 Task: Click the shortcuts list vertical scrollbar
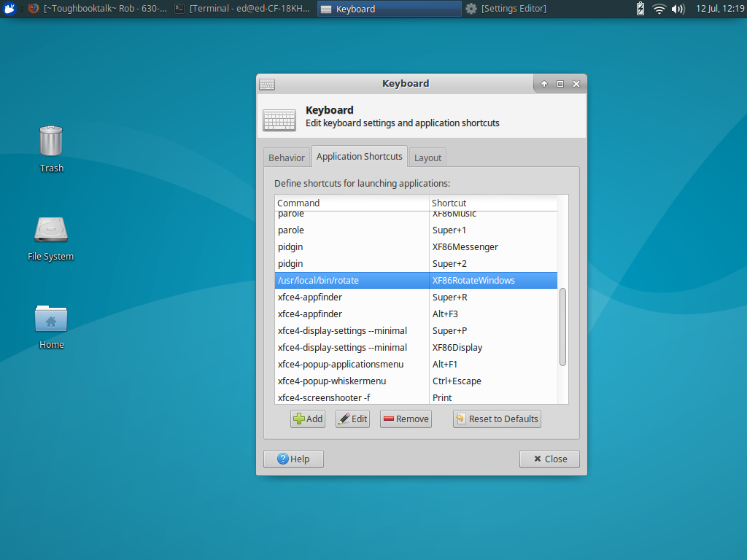click(562, 327)
